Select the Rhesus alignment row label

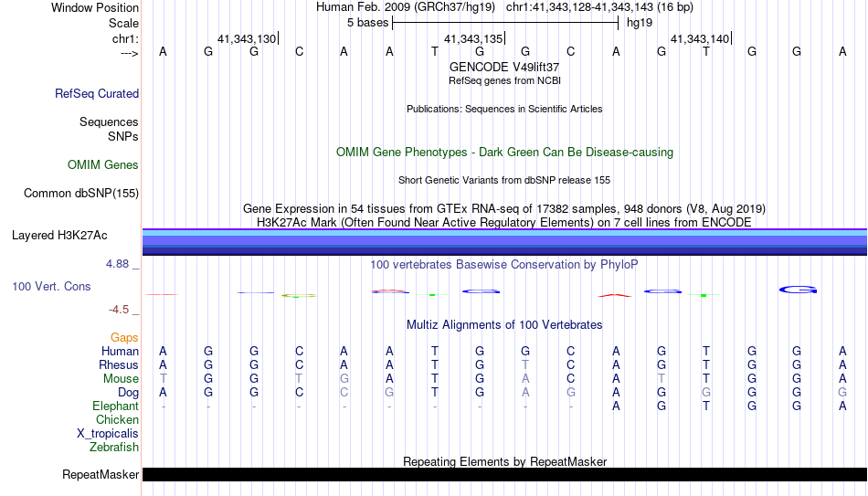click(x=119, y=365)
